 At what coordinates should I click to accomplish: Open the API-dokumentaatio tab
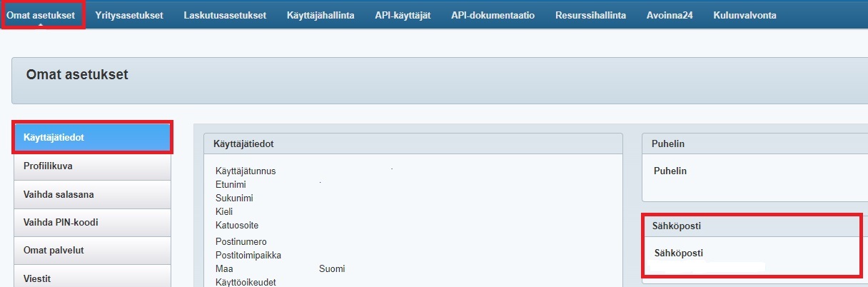pyautogui.click(x=493, y=15)
